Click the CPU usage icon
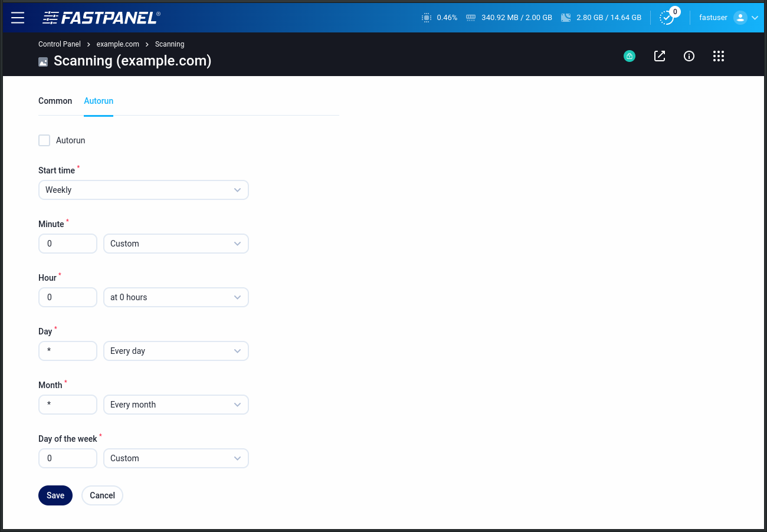The image size is (767, 532). (x=427, y=18)
